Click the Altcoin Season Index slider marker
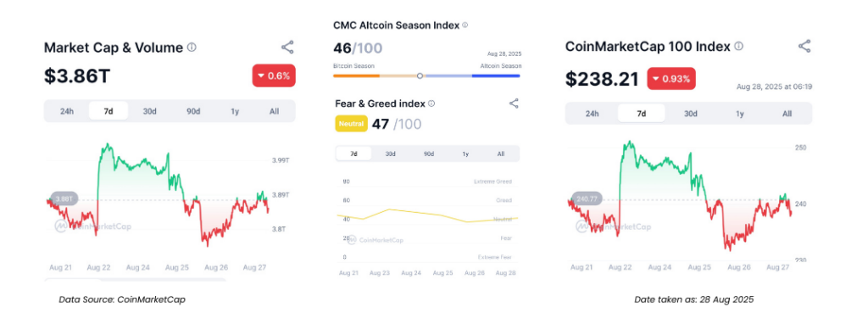 coord(420,75)
